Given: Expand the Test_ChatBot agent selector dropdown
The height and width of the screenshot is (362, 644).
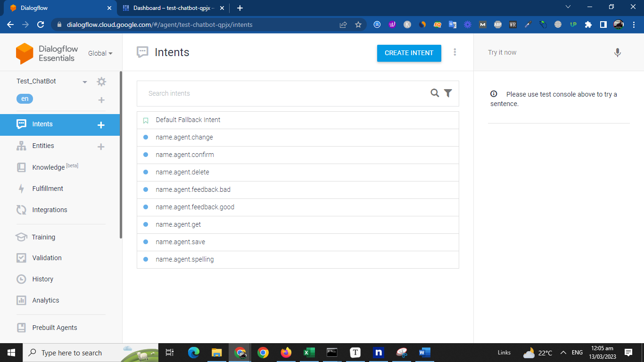Looking at the screenshot, I should (85, 82).
